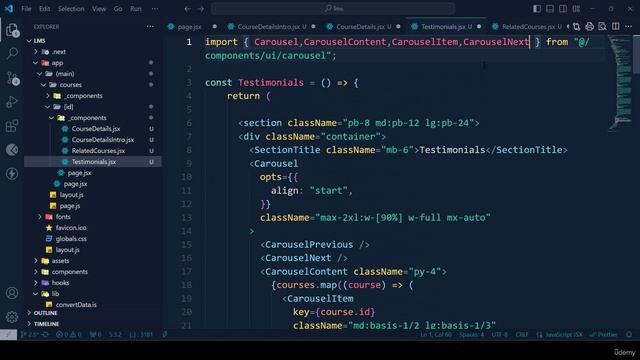Collapse the app folder
Image resolution: width=640 pixels, height=360 pixels.
coord(36,63)
